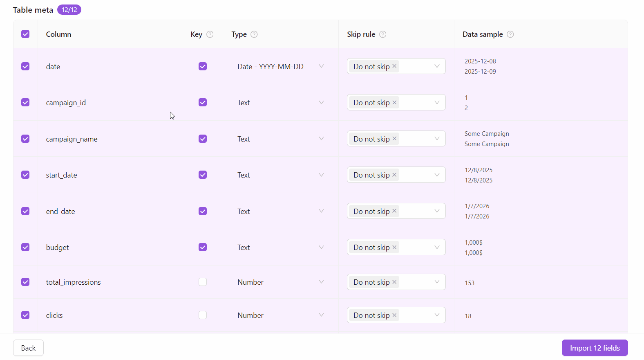Uncheck the clicks row selection checkbox

pyautogui.click(x=25, y=315)
